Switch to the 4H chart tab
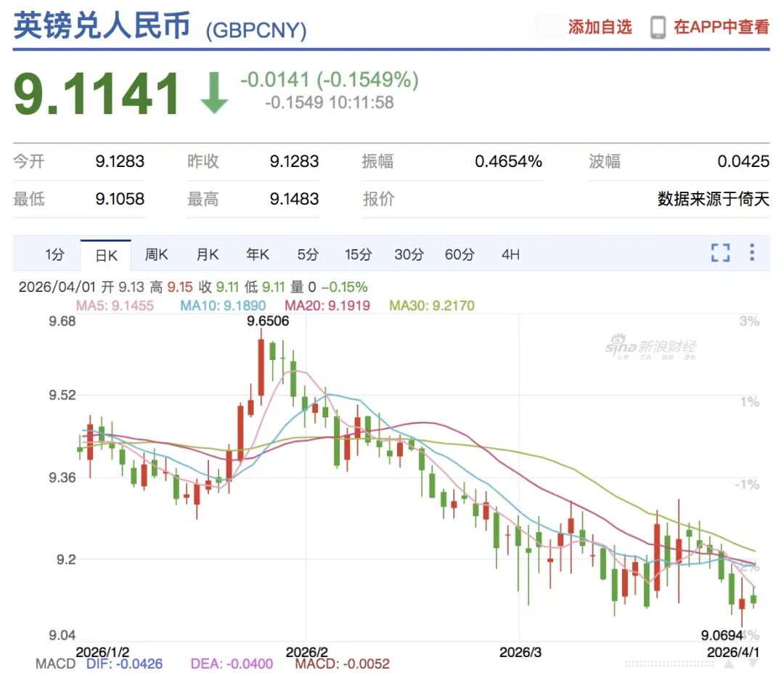This screenshot has width=784, height=673. point(510,255)
